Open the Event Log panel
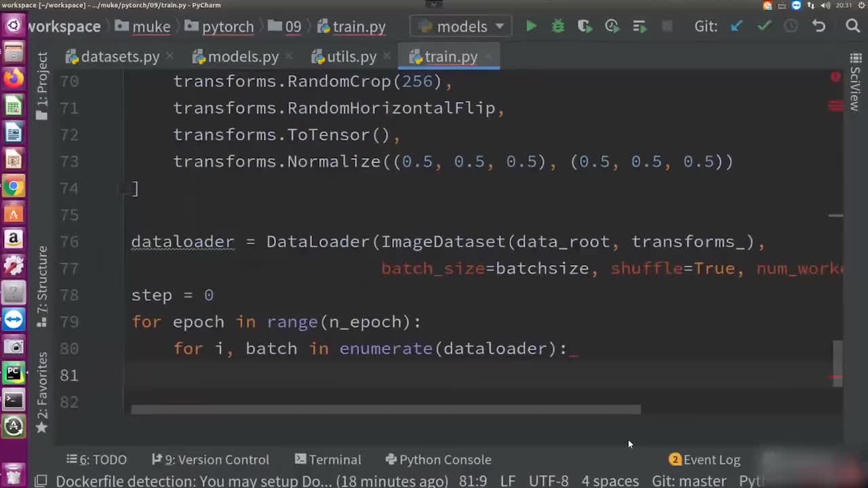This screenshot has width=868, height=488. pos(705,460)
